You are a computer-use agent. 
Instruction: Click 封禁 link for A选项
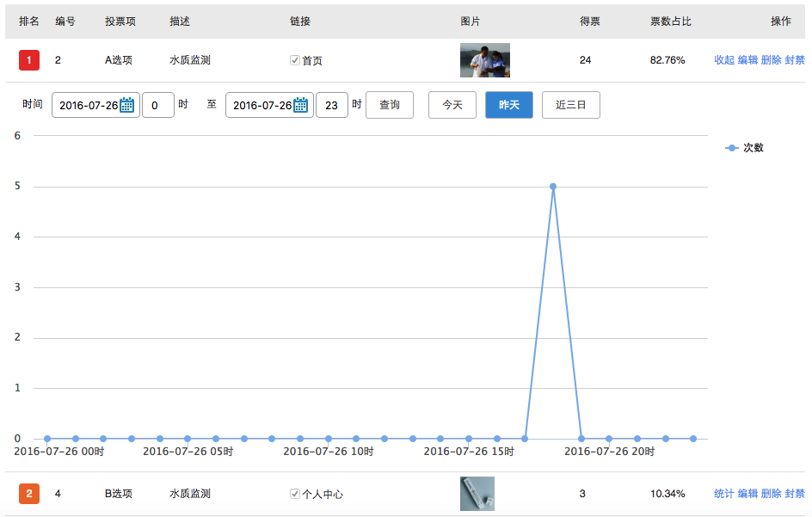795,60
